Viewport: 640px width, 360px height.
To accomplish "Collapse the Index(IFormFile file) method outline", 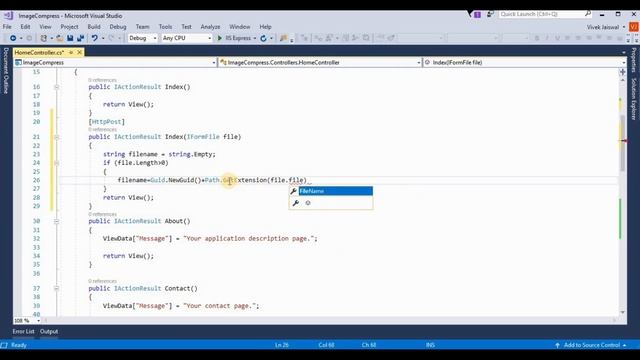I will pyautogui.click(x=56, y=137).
